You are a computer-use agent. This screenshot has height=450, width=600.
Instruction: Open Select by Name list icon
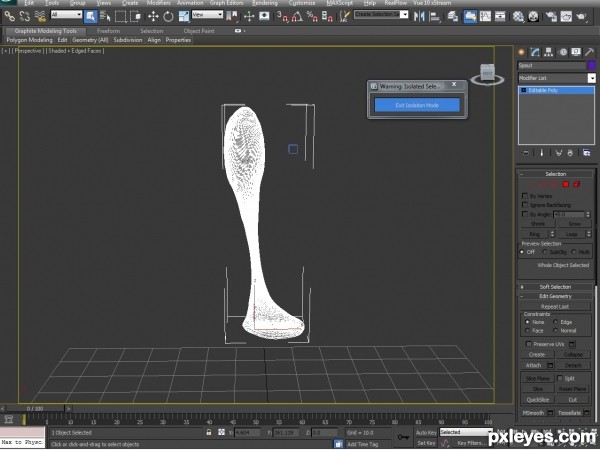tap(105, 16)
